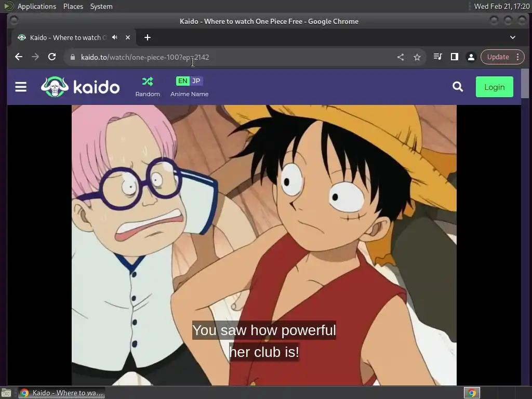The height and width of the screenshot is (399, 532).
Task: Open Kaido hamburger sidebar menu
Action: tap(21, 87)
